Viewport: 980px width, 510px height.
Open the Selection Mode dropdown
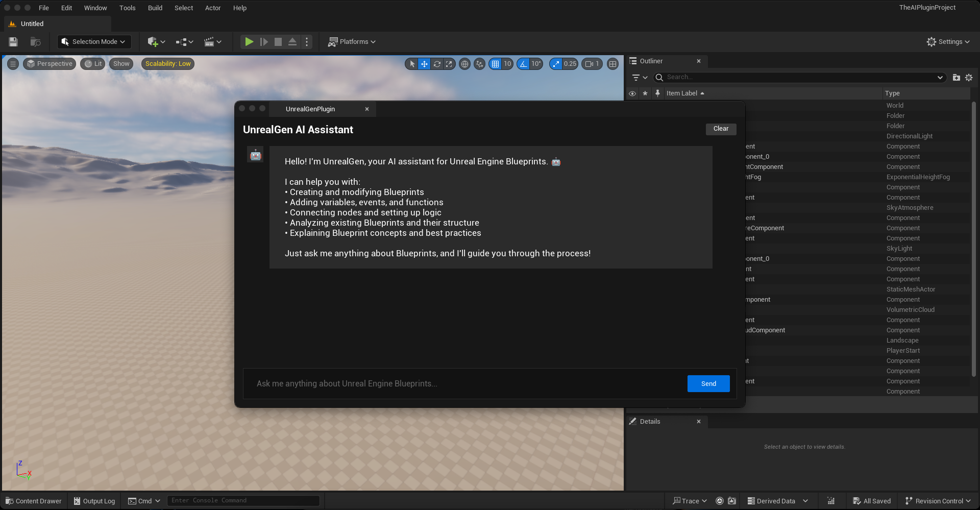pyautogui.click(x=94, y=42)
